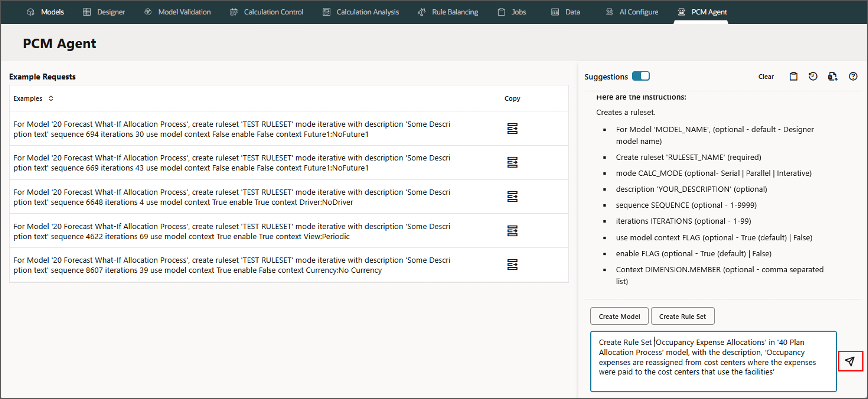Screen dimensions: 868x399
Task: Copy the View:Periodic example request
Action: click(x=512, y=231)
